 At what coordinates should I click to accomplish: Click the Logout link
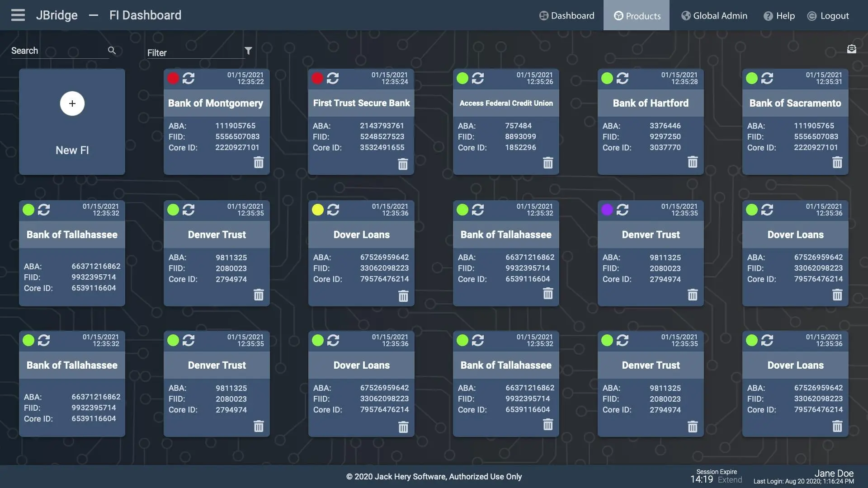coord(828,16)
